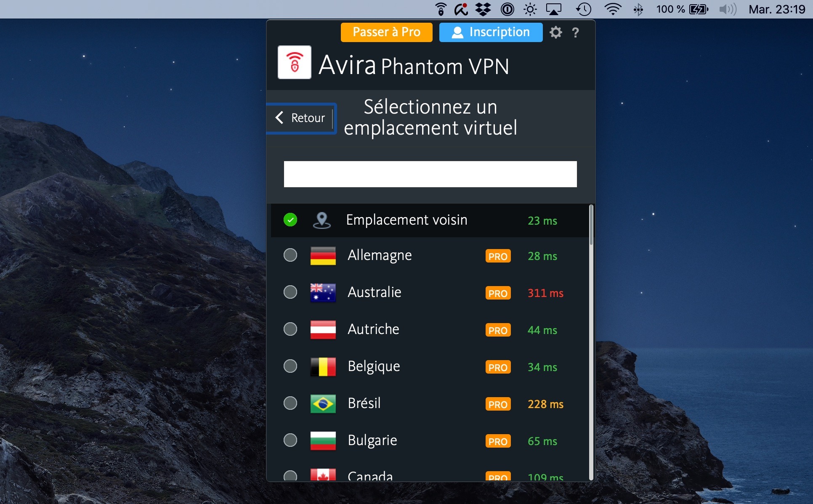
Task: Click the PRO badge next to Allemagne
Action: (498, 256)
